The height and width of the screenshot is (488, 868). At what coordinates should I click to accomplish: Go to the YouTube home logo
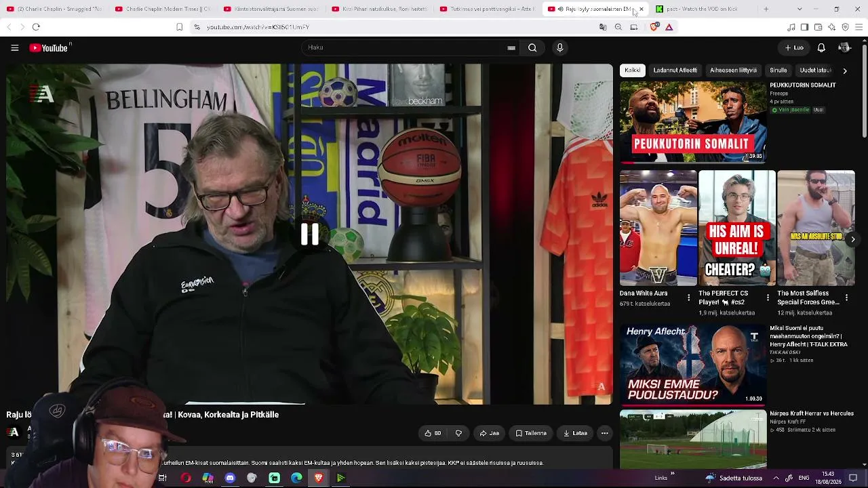coord(49,48)
